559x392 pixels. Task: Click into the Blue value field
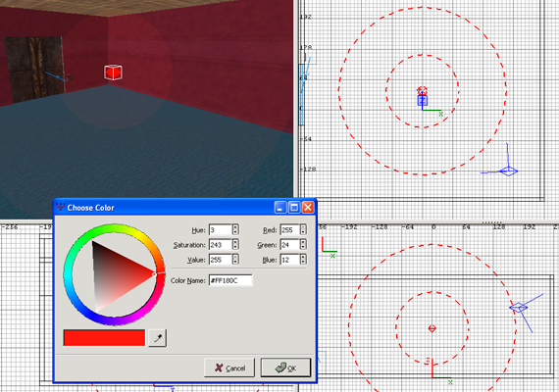click(289, 260)
